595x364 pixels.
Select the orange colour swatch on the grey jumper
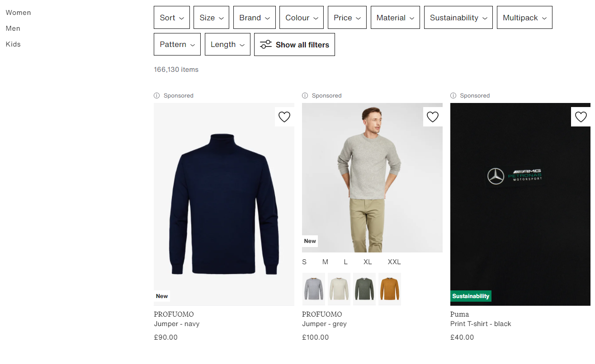tap(389, 289)
